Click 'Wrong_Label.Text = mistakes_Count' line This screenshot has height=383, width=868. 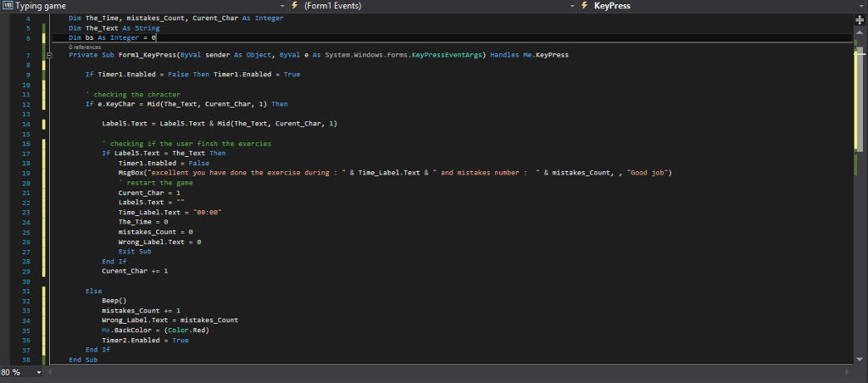pyautogui.click(x=170, y=320)
